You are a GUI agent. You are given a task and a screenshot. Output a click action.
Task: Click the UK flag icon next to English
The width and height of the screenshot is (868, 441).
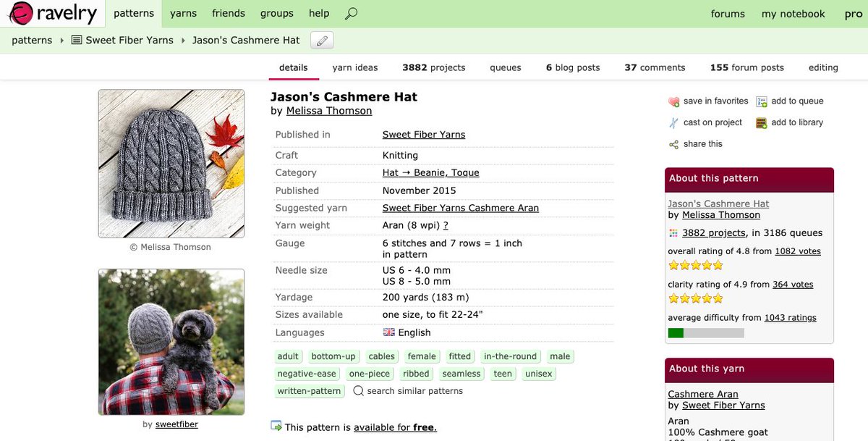(389, 332)
